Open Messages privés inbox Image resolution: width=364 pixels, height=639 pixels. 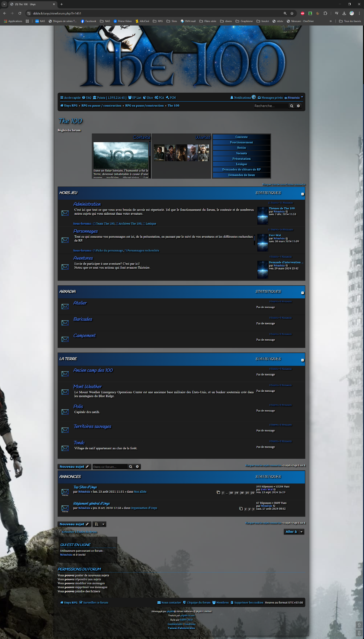click(x=270, y=98)
